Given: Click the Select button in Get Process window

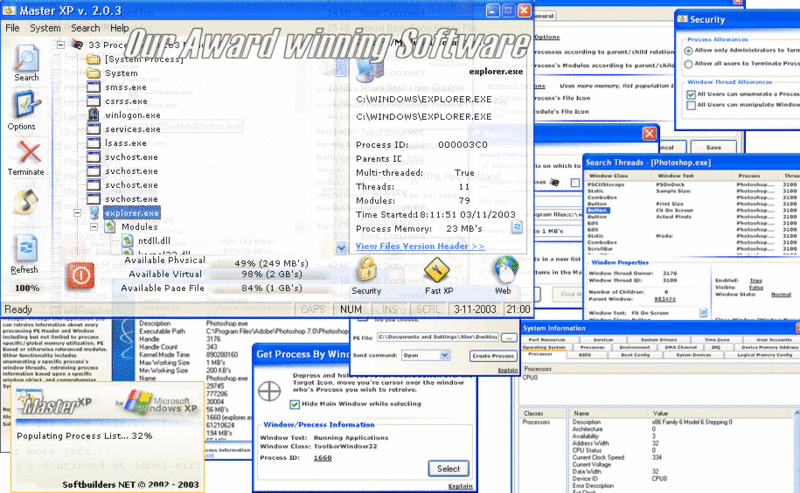Looking at the screenshot, I should (x=448, y=469).
